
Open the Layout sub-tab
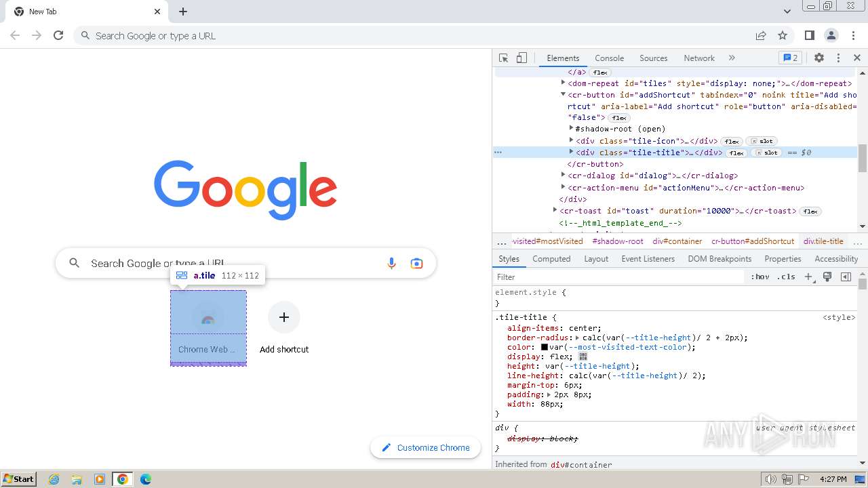(596, 259)
